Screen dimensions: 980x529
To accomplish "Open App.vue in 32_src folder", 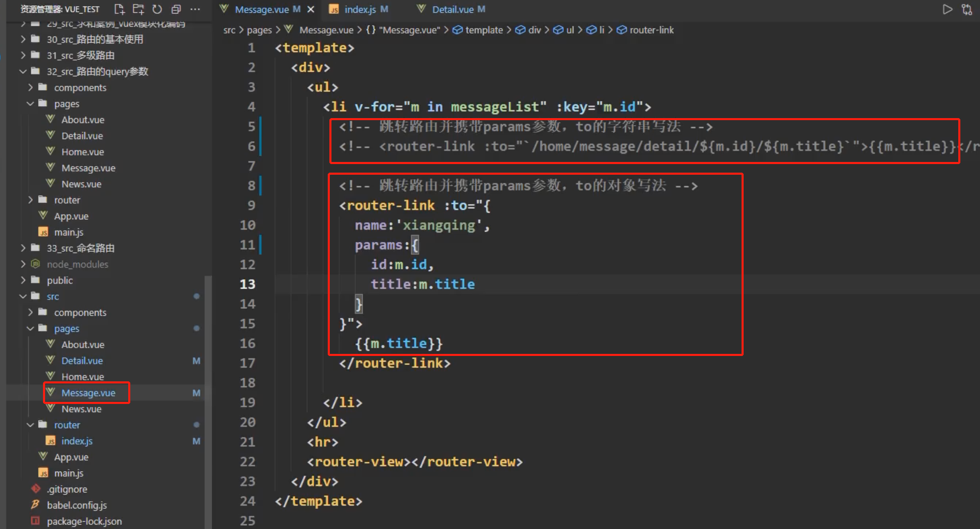I will coord(71,216).
